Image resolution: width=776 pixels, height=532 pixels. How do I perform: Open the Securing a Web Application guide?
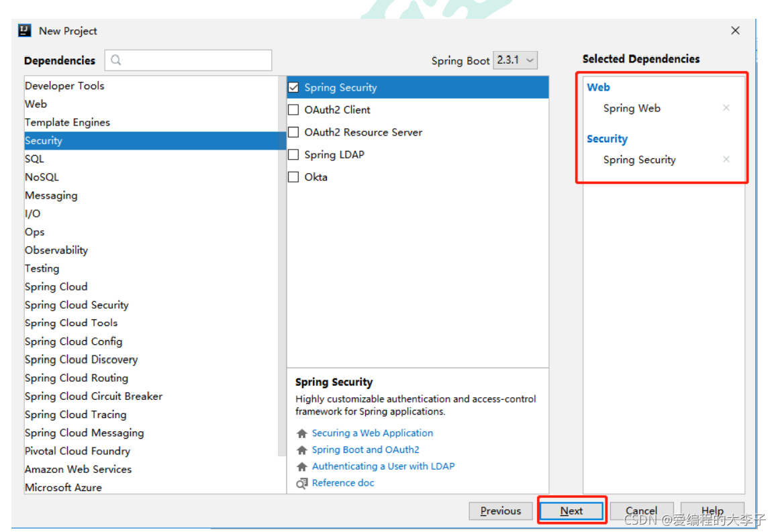(x=372, y=433)
